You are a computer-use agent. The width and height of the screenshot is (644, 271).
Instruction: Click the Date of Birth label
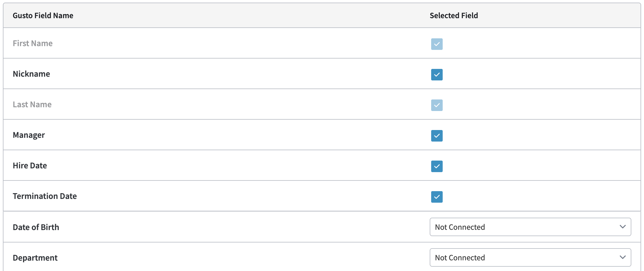[x=36, y=227]
